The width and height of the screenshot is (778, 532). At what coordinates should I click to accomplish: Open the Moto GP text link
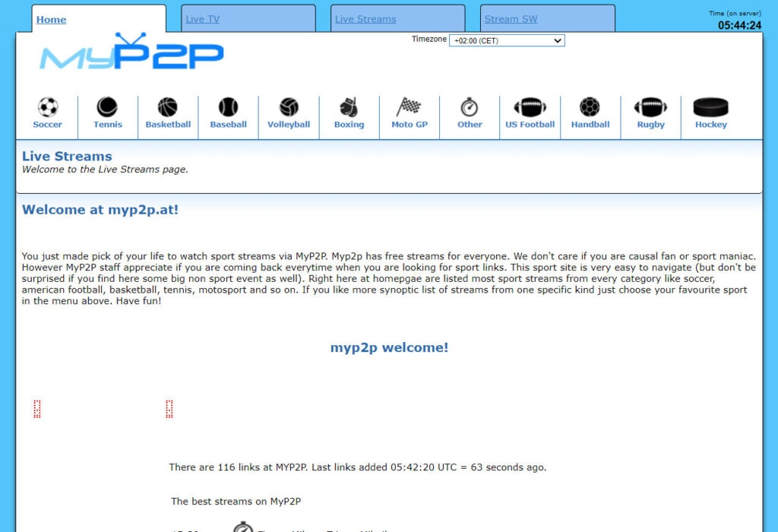pyautogui.click(x=410, y=125)
